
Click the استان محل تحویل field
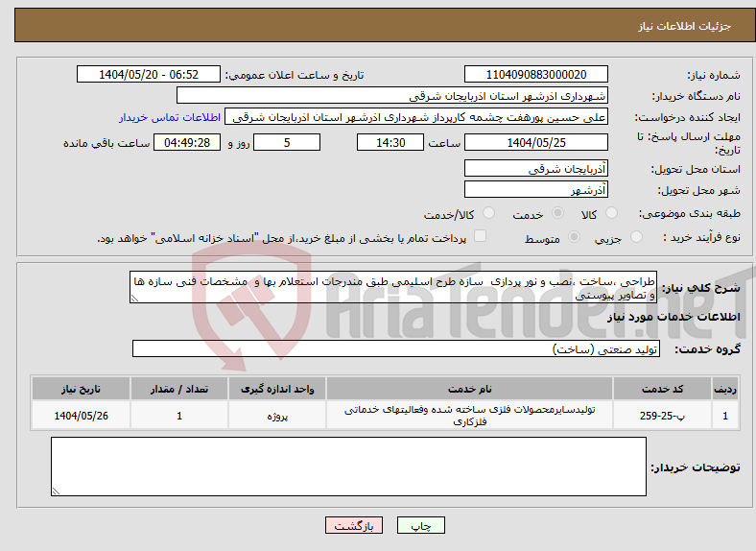click(x=536, y=168)
